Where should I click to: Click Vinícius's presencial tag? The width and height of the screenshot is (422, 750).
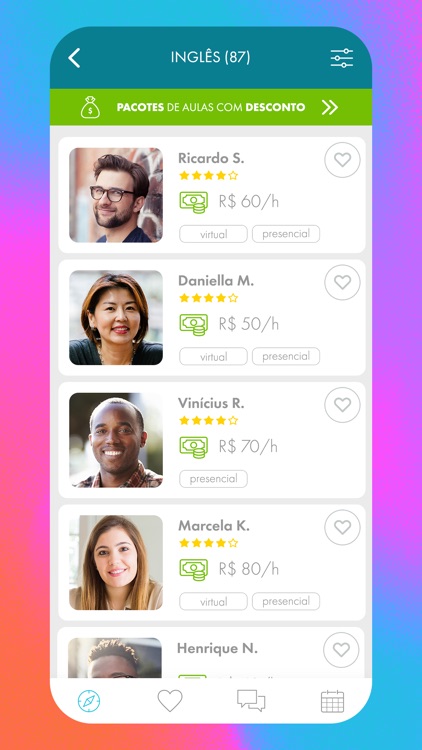click(x=213, y=479)
